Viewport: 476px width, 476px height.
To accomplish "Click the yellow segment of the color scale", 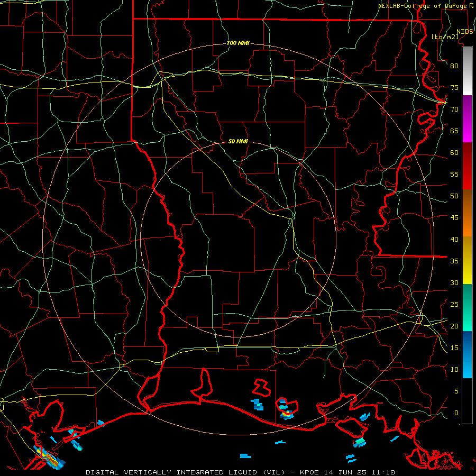I will pos(467,260).
